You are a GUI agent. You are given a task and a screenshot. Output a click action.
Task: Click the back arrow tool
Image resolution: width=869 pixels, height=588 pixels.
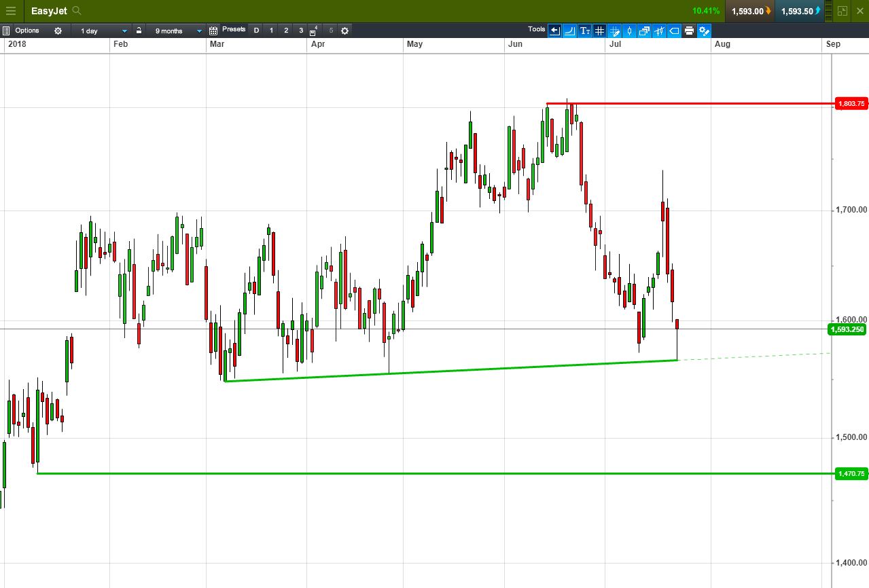(555, 31)
